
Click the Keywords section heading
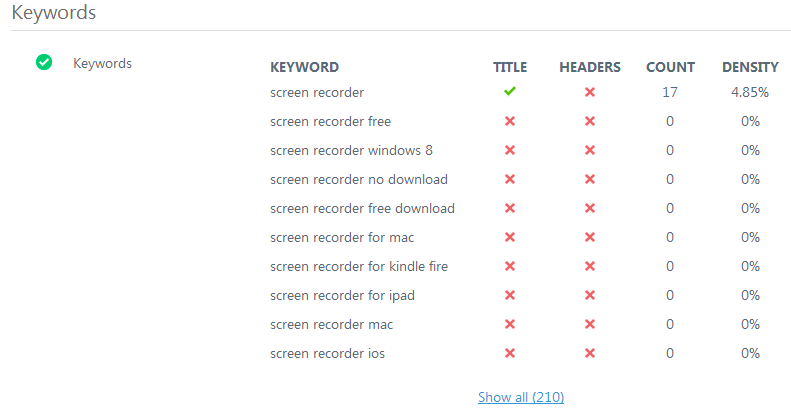[53, 13]
